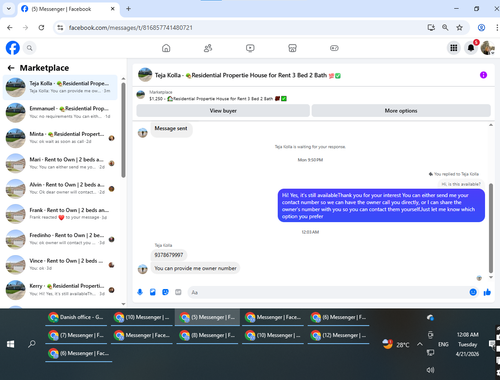Open the taskbar clock and date
500x380 pixels.
coord(467,344)
